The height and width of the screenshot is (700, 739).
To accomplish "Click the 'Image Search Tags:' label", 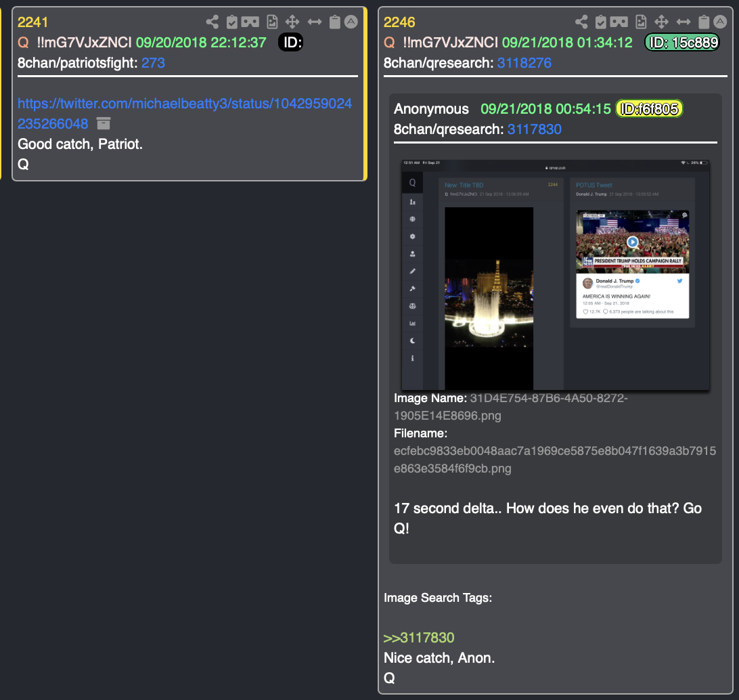I will click(x=438, y=598).
